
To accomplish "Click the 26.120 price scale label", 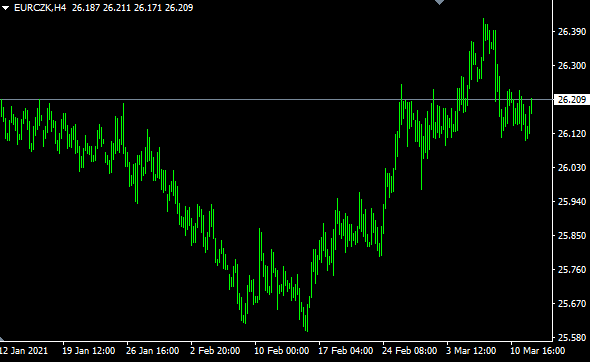I will [572, 134].
